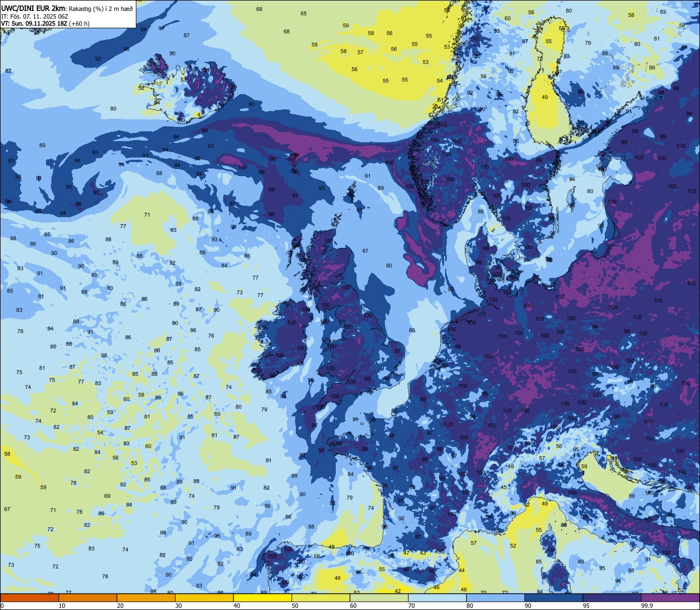
Task: Select the 30–40 golden legend swatch
Action: (x=204, y=597)
